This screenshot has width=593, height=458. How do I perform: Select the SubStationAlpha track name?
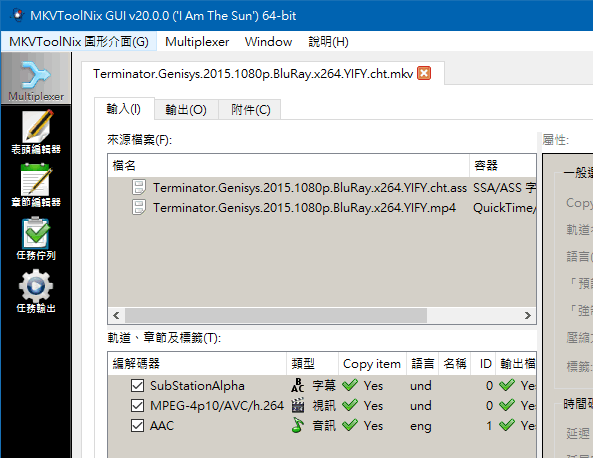[197, 385]
